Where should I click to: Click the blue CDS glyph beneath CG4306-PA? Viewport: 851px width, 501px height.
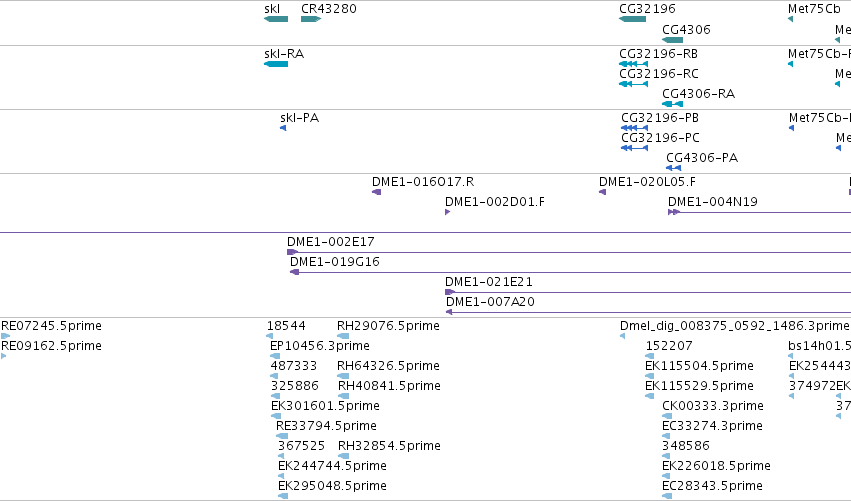(674, 168)
